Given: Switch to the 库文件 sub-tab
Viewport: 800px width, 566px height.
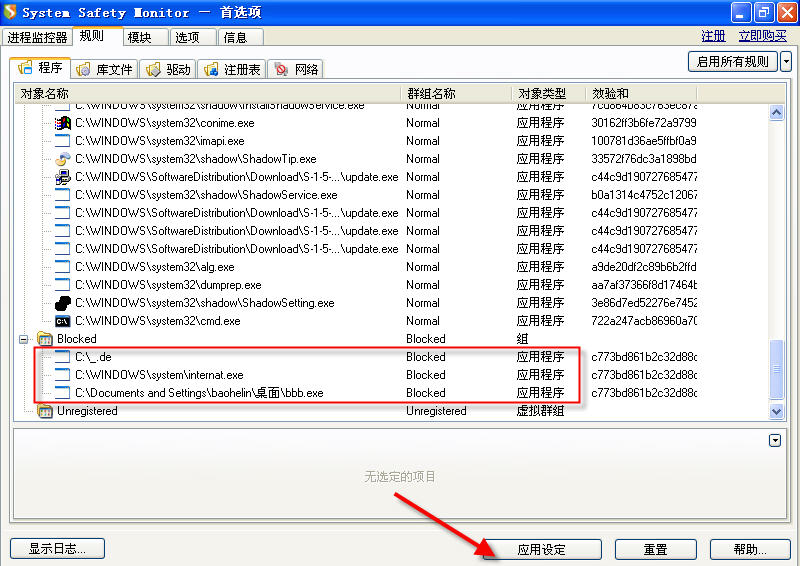Looking at the screenshot, I should (105, 69).
